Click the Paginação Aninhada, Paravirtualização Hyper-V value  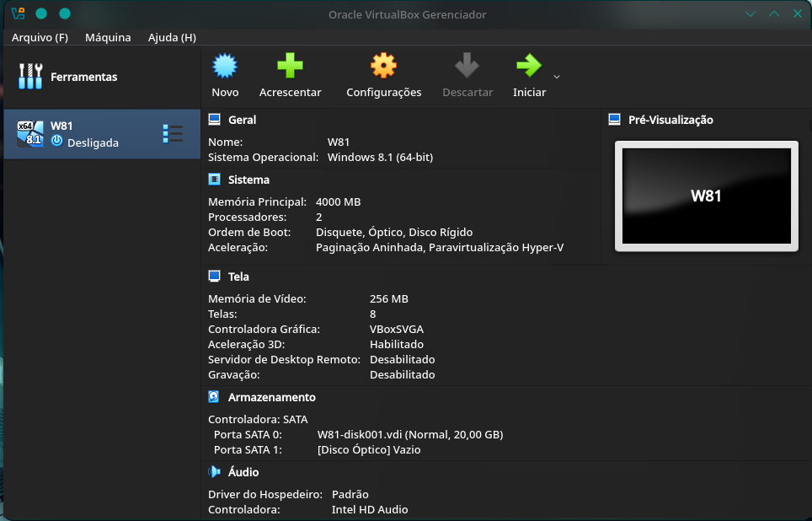[x=440, y=247]
